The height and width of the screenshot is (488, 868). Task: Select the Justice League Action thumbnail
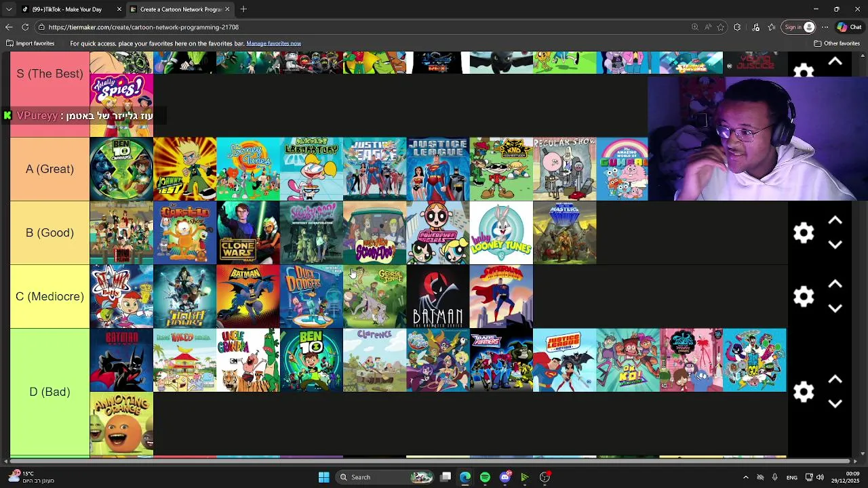(564, 360)
